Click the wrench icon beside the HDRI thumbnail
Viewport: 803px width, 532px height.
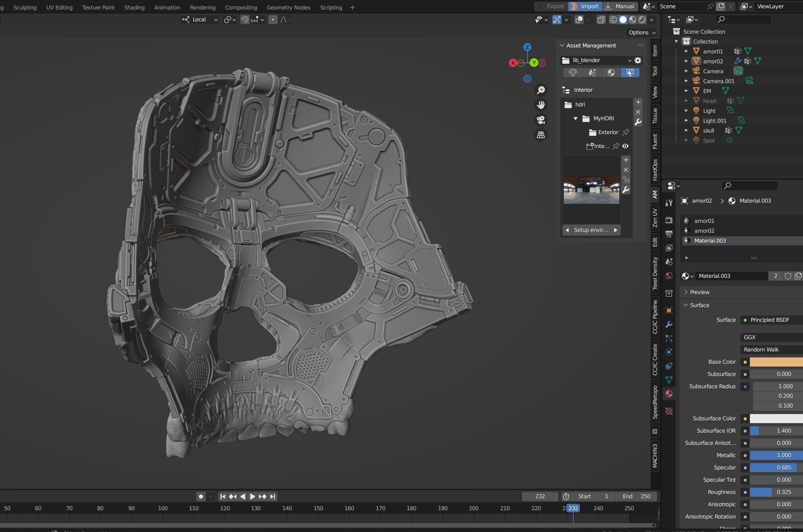(x=626, y=190)
